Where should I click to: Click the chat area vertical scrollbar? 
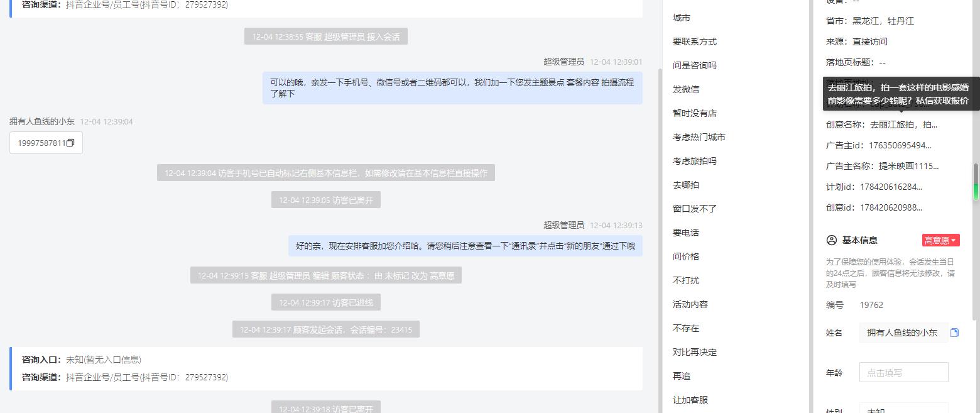[660, 239]
